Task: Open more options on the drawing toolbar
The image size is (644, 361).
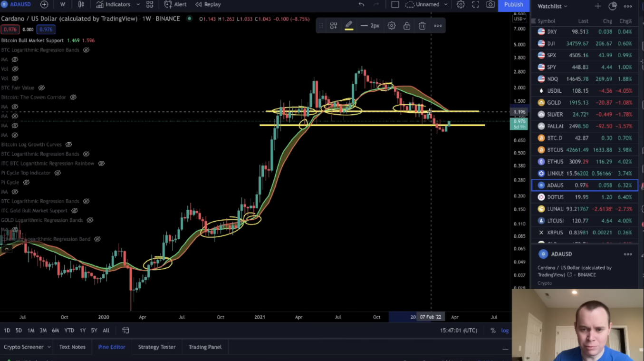Action: 438,26
